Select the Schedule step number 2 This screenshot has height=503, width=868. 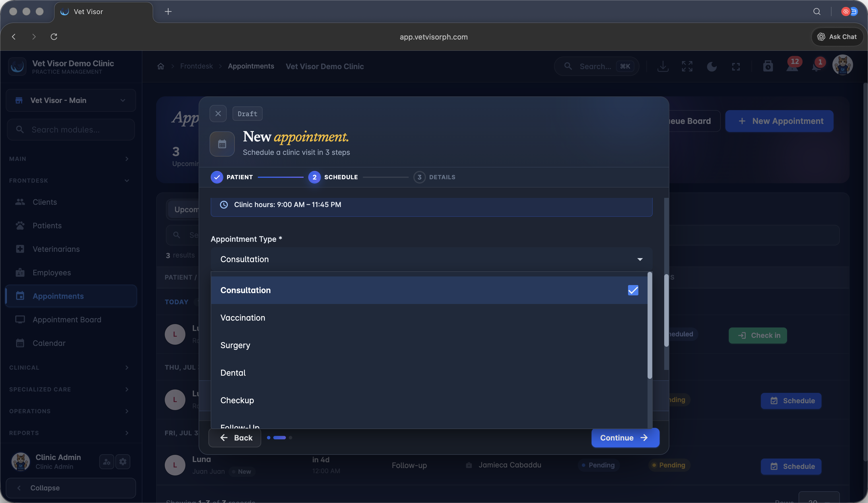pos(315,177)
